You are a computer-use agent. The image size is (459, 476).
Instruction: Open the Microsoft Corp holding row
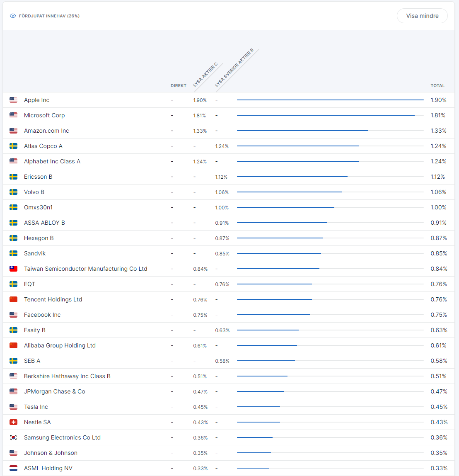coord(44,115)
